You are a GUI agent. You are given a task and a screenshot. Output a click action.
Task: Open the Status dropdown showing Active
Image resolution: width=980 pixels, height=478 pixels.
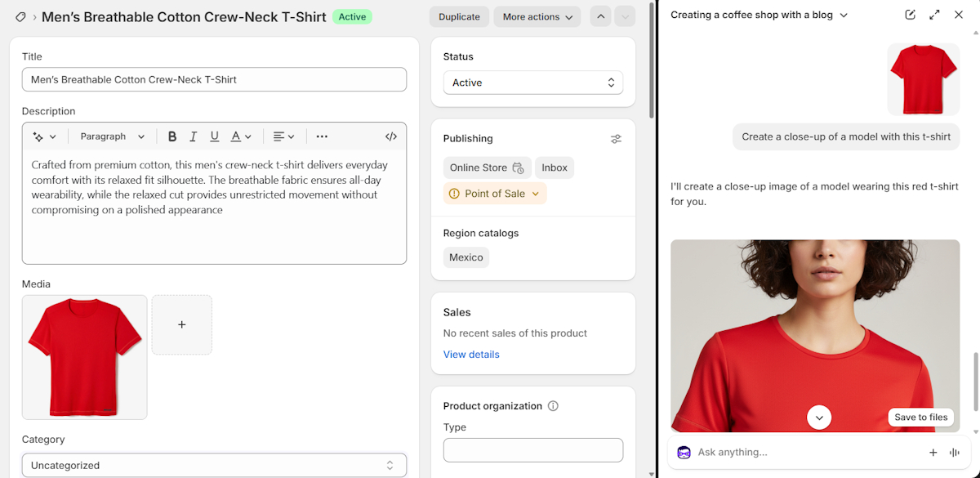(x=532, y=83)
